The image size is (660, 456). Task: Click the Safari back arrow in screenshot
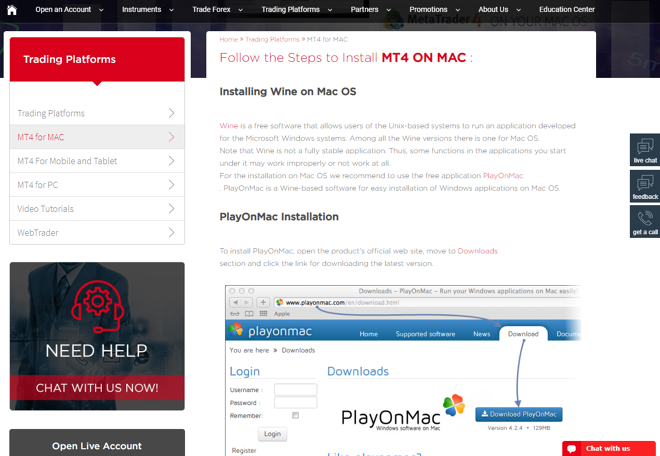[235, 302]
